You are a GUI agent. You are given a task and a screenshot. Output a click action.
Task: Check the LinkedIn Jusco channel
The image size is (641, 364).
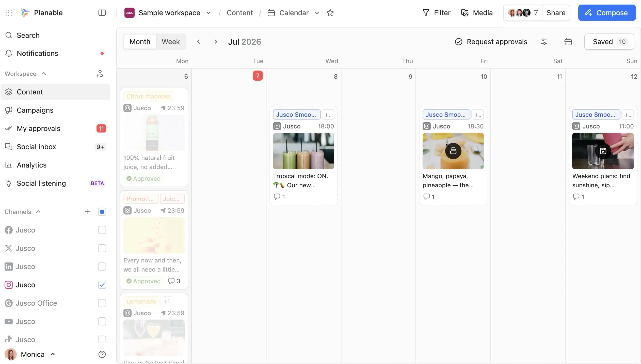coord(102,267)
